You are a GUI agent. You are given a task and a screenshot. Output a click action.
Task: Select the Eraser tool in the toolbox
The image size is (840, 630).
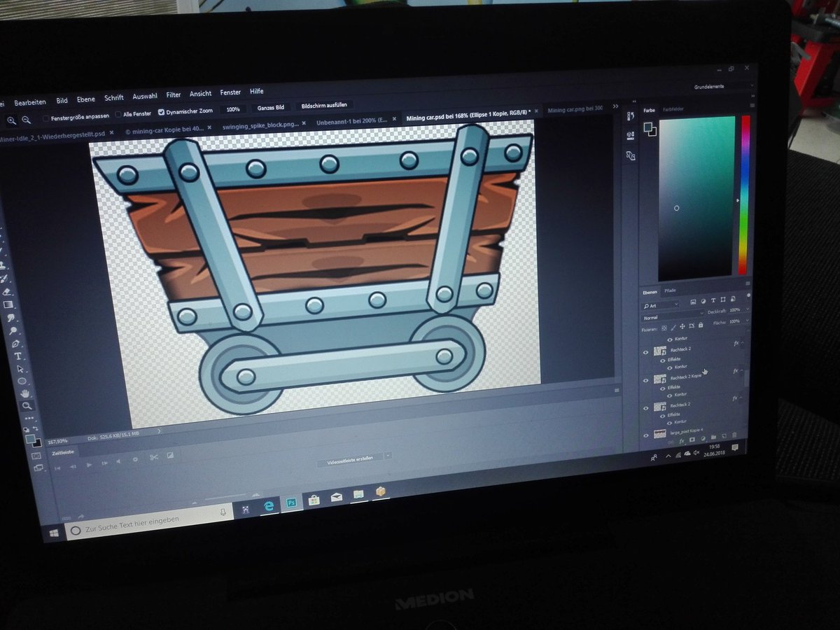pyautogui.click(x=6, y=292)
